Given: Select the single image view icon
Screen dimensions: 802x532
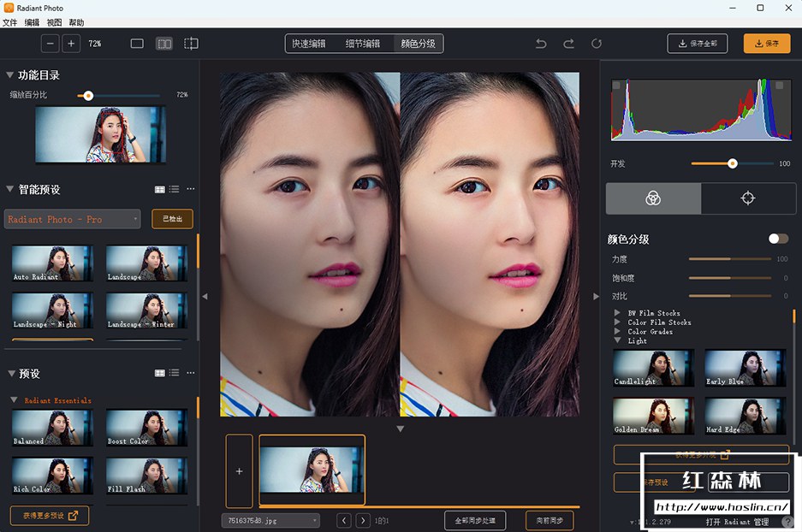Looking at the screenshot, I should point(137,44).
